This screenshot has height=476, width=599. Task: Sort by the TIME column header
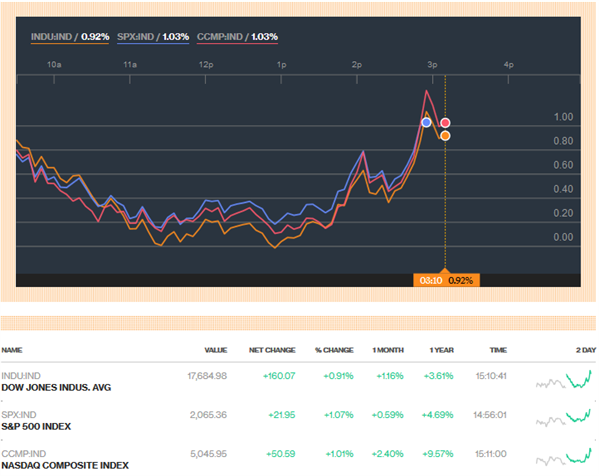498,350
